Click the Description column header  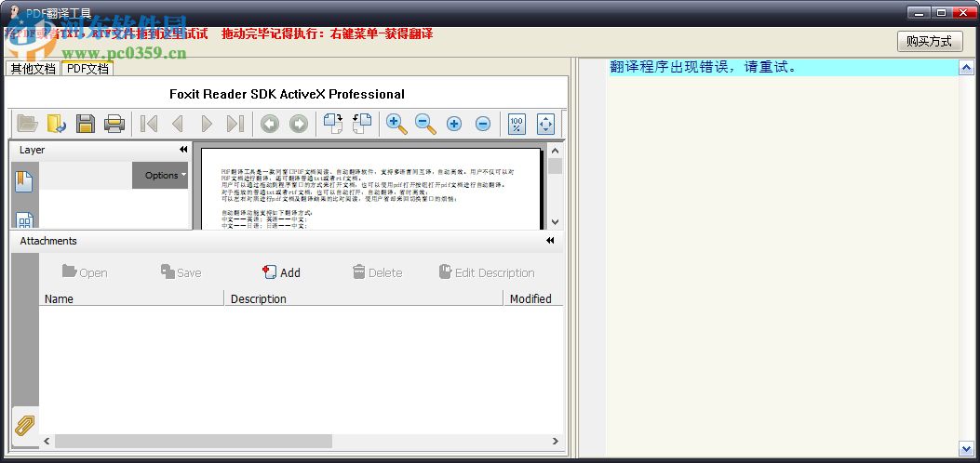pos(363,298)
